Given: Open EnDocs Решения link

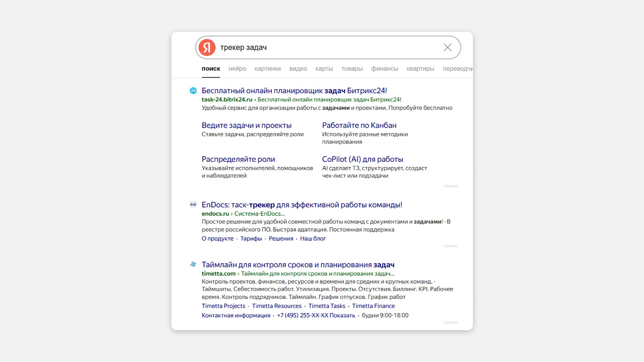Looking at the screenshot, I should point(281,239).
